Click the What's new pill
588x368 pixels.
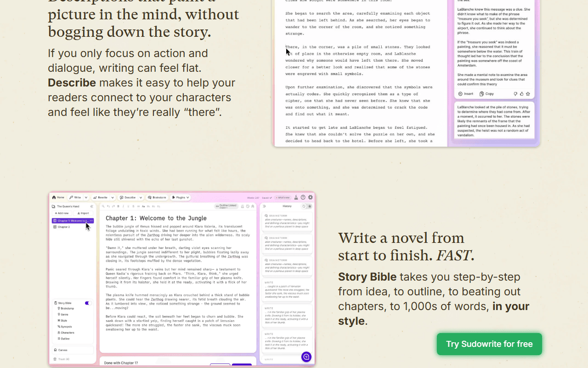tap(283, 198)
